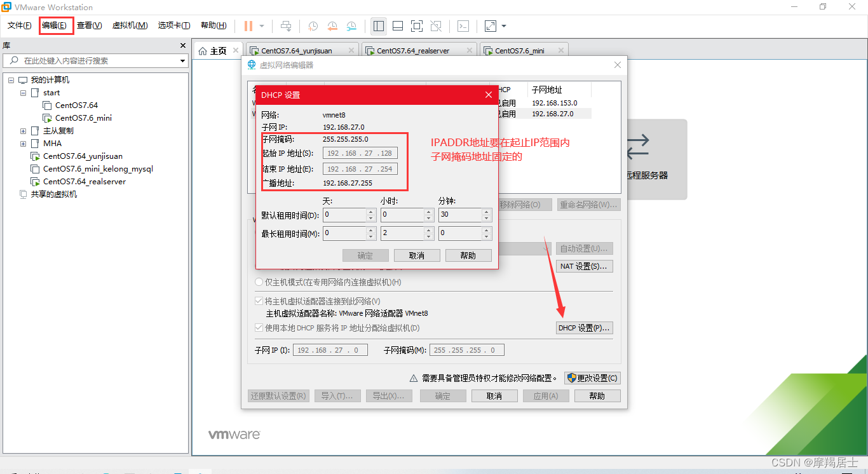The image size is (868, 474).
Task: Click the stretch guest display icon
Action: tap(491, 26)
